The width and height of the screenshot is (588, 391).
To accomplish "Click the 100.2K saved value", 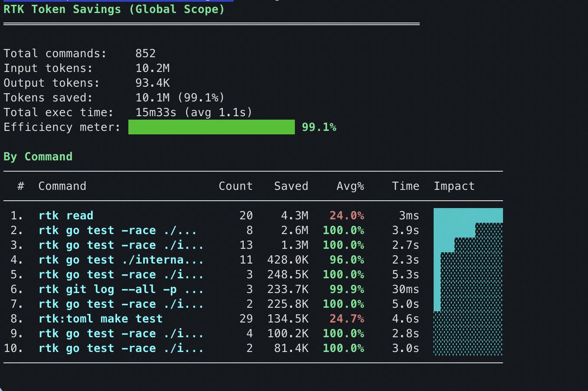I will 288,333.
